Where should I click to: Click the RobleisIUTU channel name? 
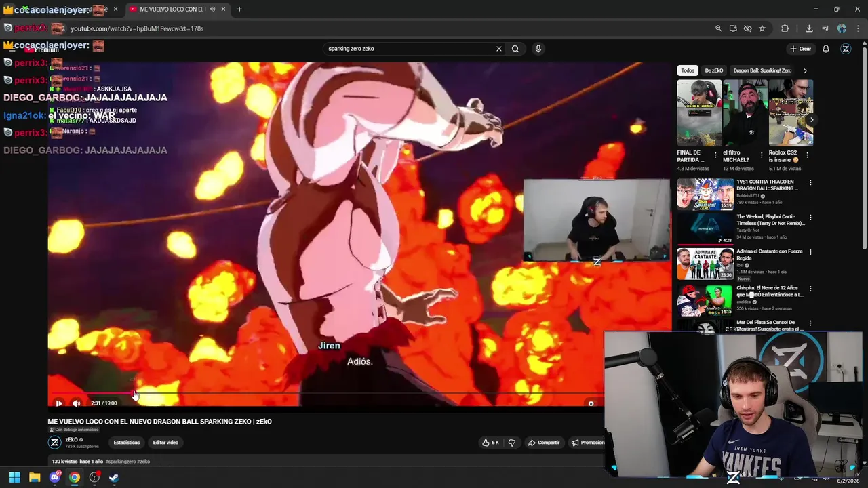[x=748, y=196]
